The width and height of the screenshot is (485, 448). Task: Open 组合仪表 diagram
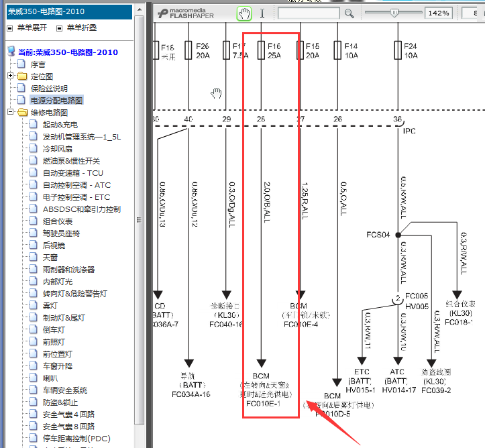tap(58, 221)
